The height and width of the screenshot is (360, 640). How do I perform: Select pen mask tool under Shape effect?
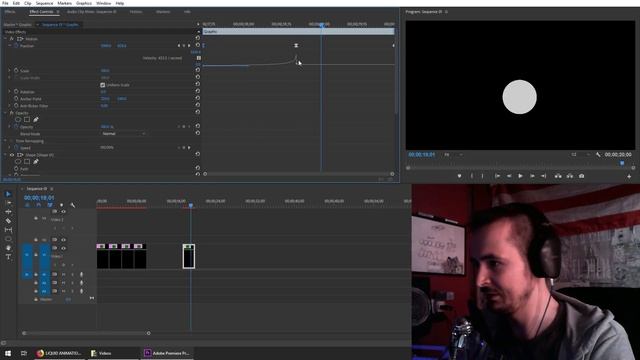click(x=36, y=162)
